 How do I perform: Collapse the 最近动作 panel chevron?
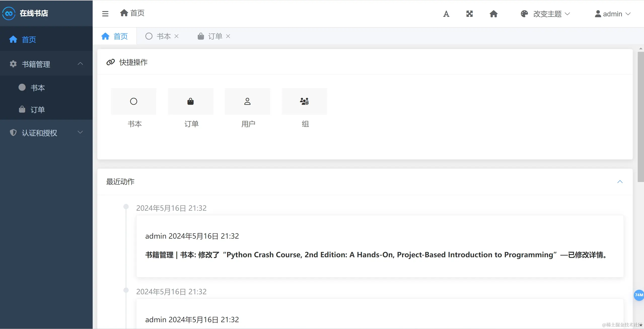620,182
